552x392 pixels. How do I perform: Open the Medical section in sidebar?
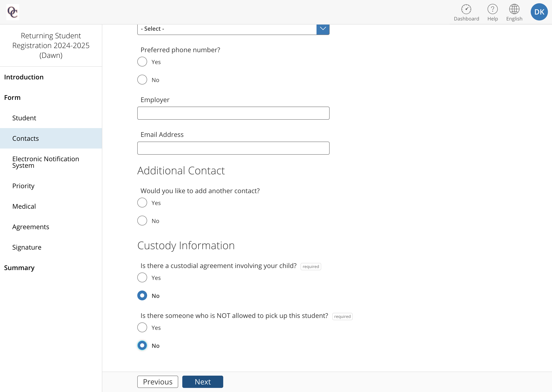click(x=24, y=206)
